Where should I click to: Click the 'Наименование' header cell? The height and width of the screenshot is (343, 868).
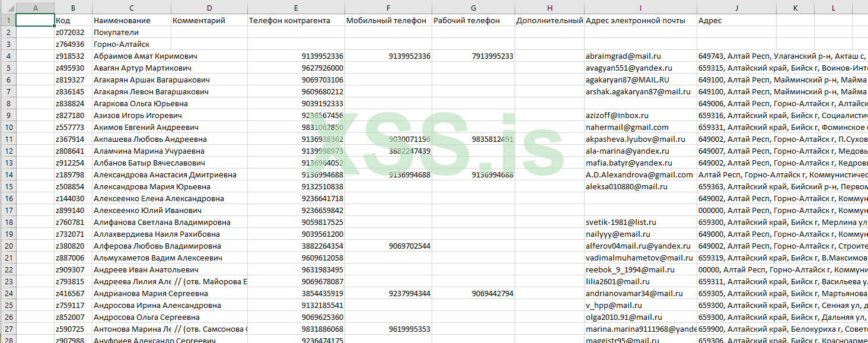click(x=132, y=20)
